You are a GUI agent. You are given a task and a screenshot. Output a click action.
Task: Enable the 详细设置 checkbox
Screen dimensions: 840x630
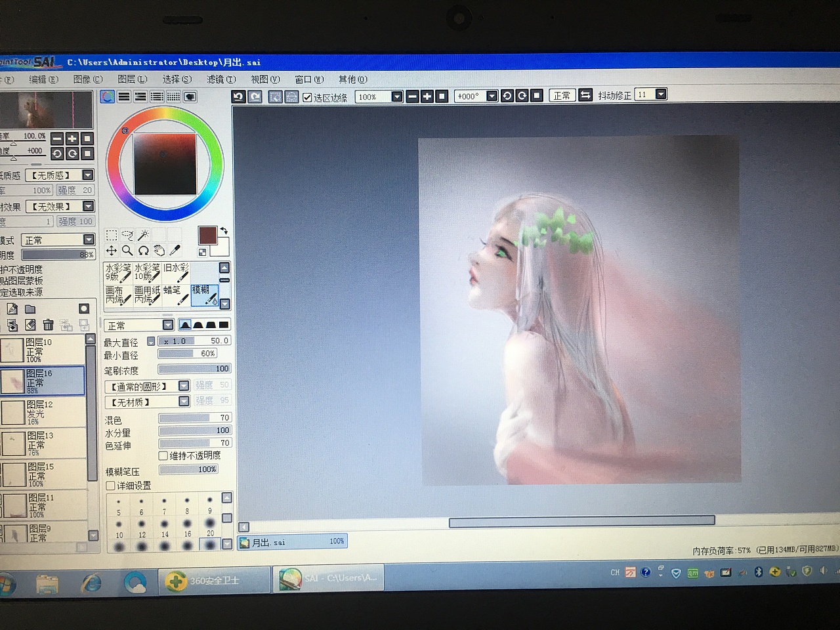[111, 486]
